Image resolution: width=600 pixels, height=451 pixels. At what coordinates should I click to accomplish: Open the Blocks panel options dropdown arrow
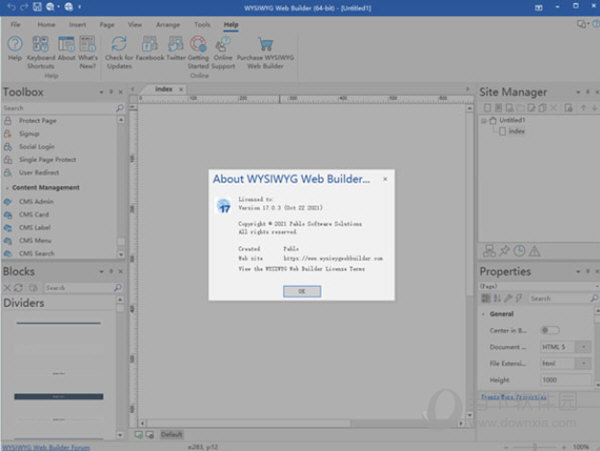(101, 272)
